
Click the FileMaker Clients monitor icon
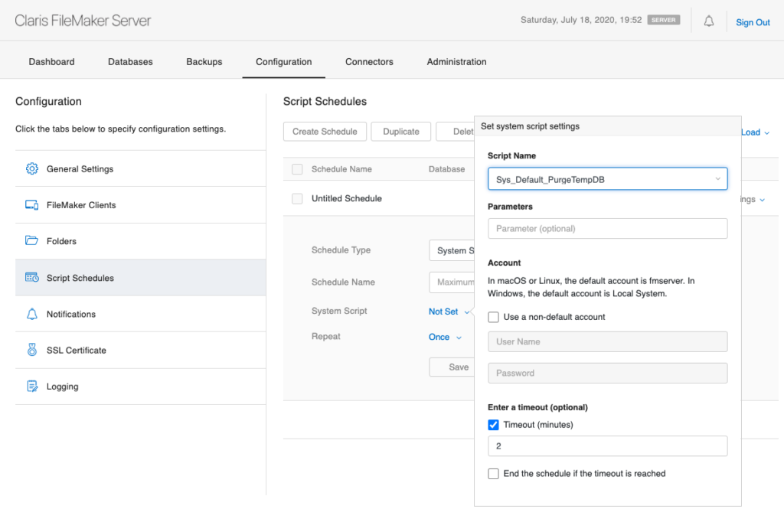tap(32, 205)
